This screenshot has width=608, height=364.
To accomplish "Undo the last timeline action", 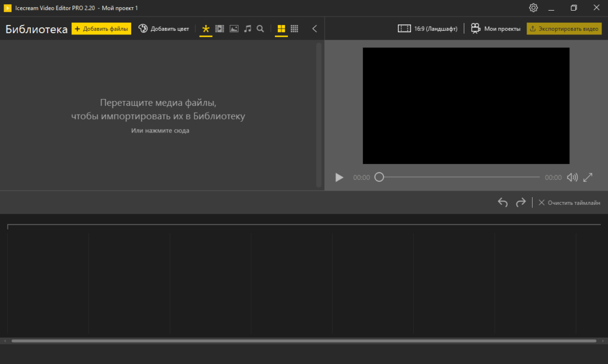I will click(x=503, y=202).
